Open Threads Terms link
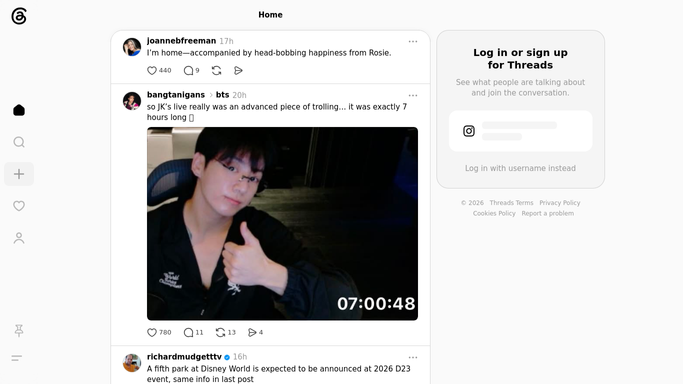 coord(511,203)
